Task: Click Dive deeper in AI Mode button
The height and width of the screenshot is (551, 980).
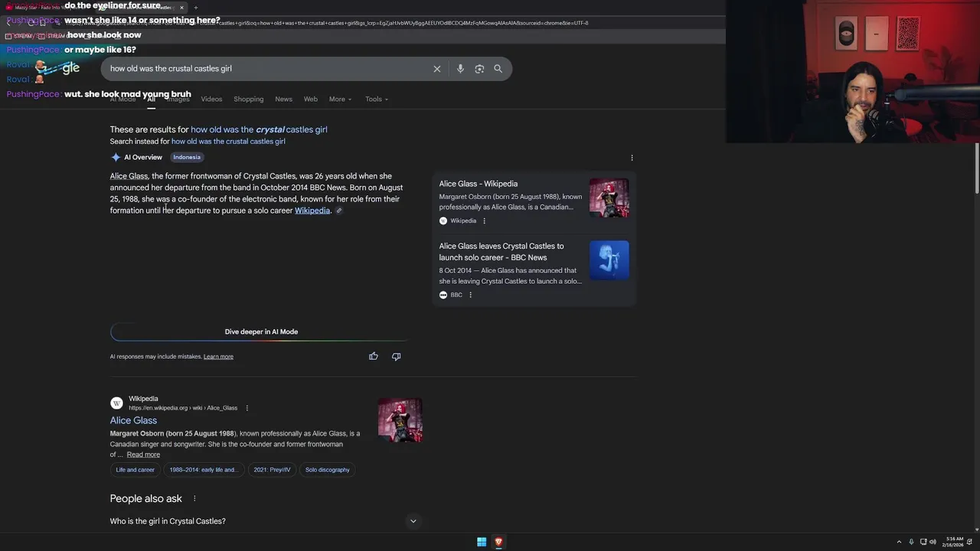Action: 261,332
